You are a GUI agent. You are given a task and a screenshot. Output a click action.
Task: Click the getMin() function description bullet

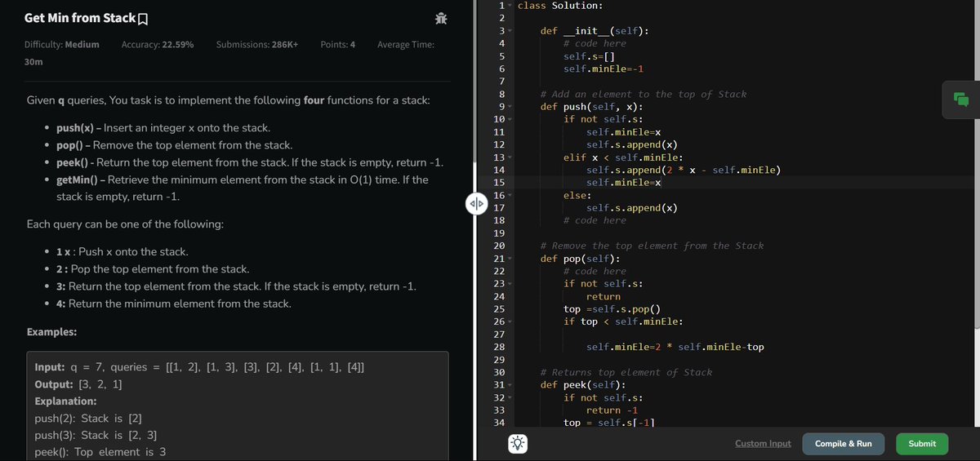(242, 188)
